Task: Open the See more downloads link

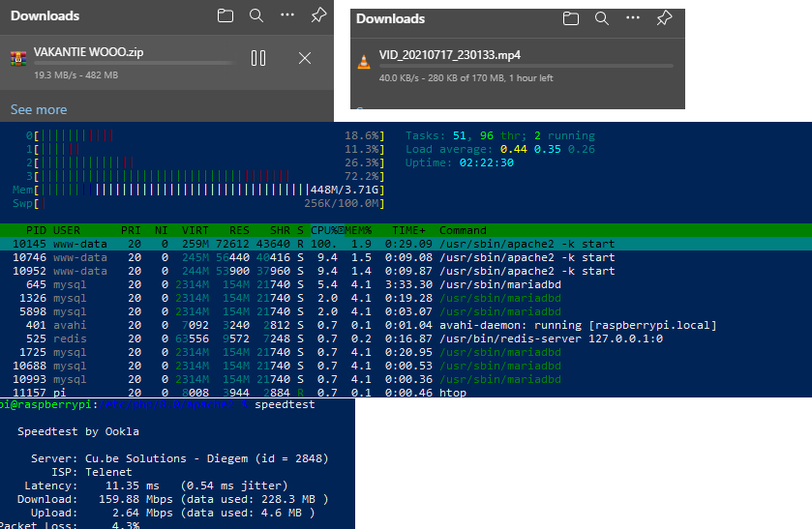Action: (39, 109)
